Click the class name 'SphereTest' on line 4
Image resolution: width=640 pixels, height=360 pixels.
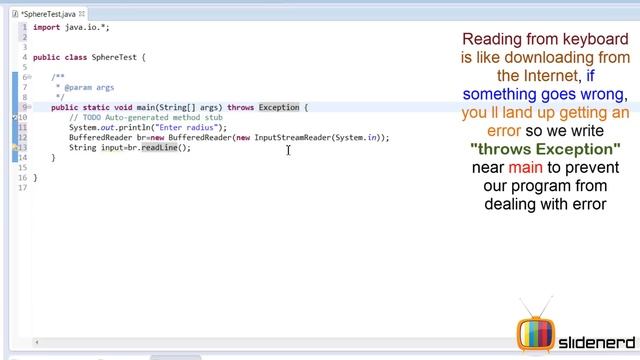tap(114, 57)
